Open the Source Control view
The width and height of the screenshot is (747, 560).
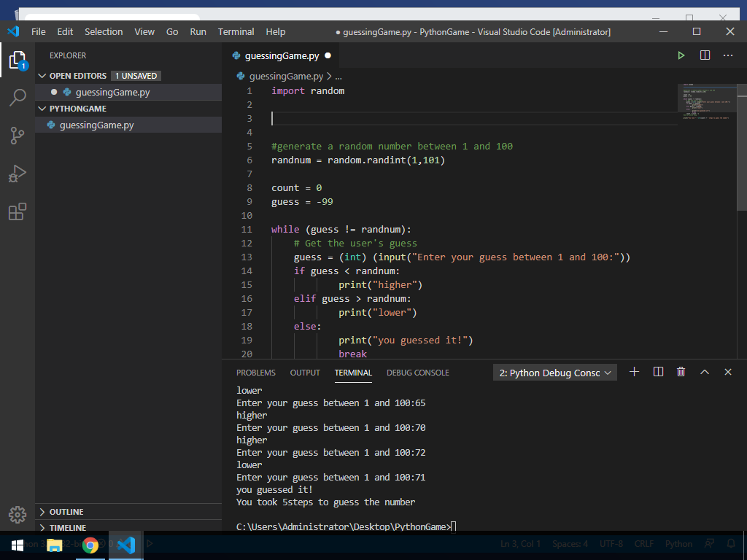pos(18,136)
